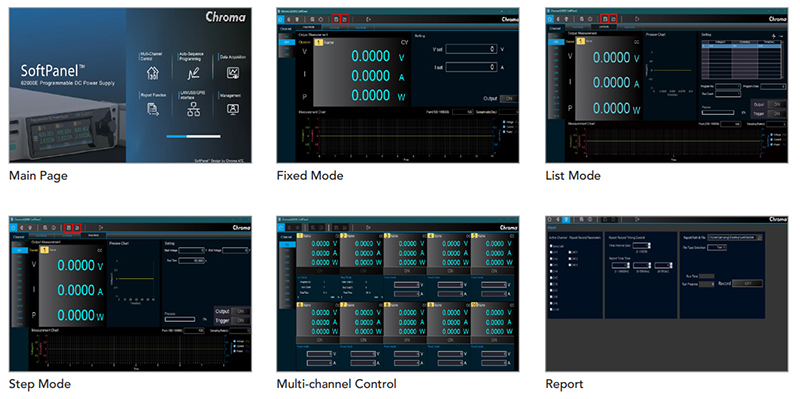The image size is (800, 399).
Task: Open Multi-Channel Control house icon on Main Page
Action: (154, 73)
